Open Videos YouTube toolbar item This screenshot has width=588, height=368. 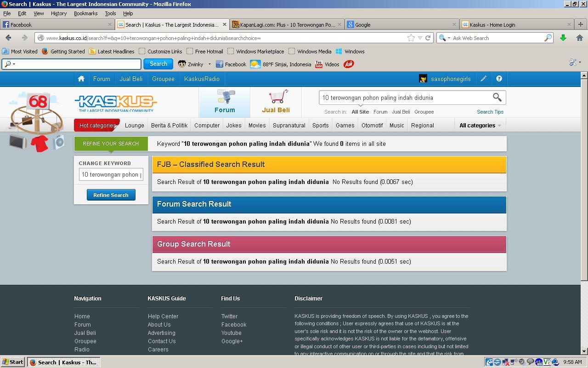[327, 64]
